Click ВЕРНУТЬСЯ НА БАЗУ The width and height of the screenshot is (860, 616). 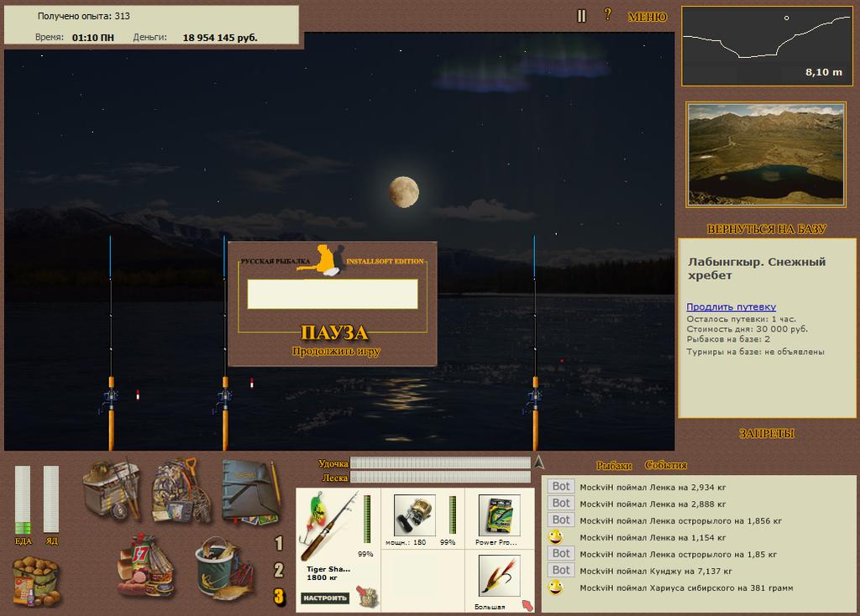766,229
